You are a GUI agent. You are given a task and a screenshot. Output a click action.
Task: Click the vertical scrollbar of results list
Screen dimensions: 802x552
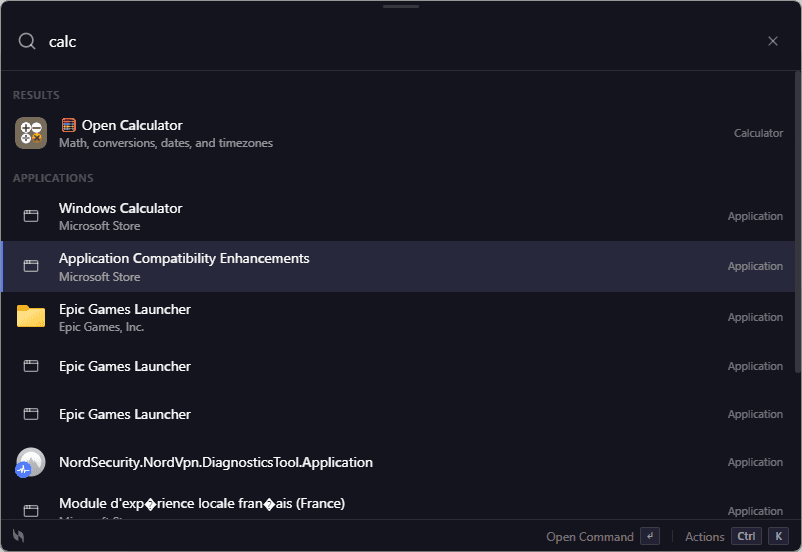[797, 223]
